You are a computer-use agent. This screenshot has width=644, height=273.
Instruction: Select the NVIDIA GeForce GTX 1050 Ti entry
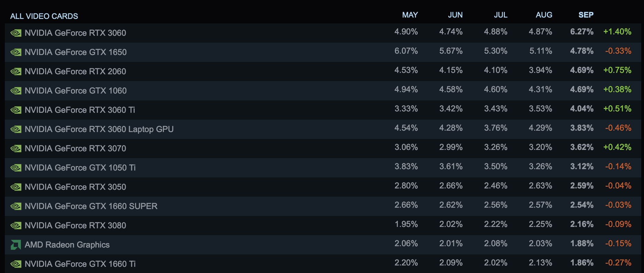(x=80, y=168)
